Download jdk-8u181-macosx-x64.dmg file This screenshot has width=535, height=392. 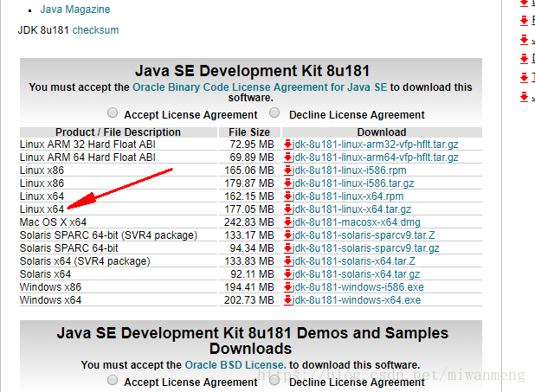[x=356, y=222]
